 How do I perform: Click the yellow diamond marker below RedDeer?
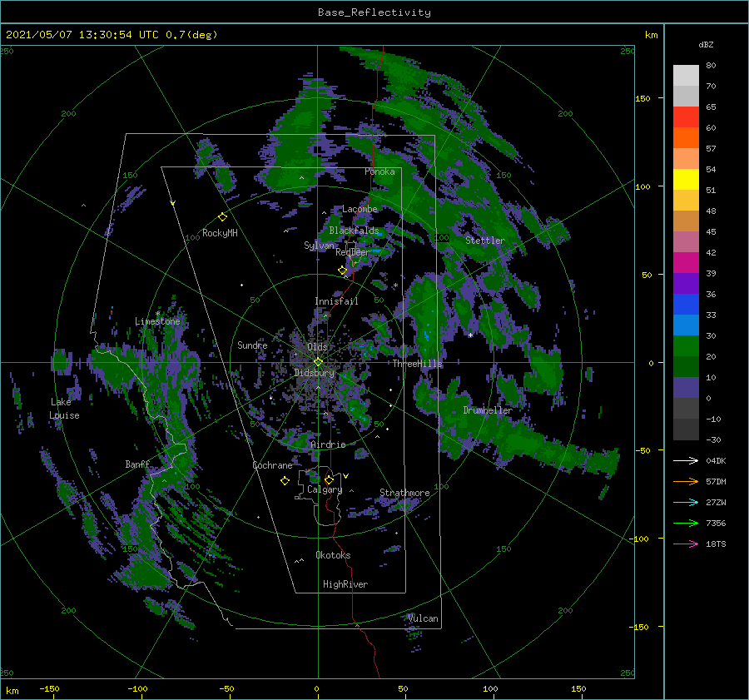tap(342, 271)
